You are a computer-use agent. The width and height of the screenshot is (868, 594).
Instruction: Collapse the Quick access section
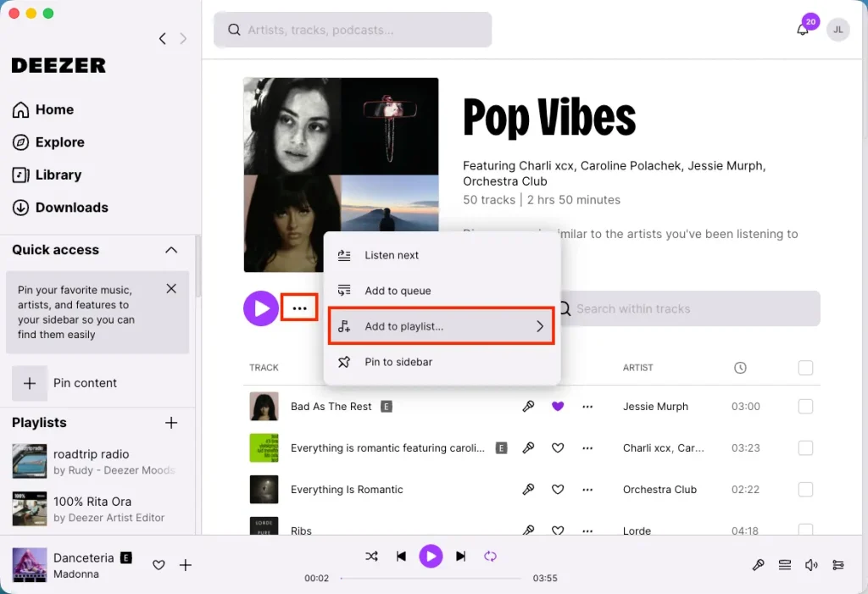point(171,250)
